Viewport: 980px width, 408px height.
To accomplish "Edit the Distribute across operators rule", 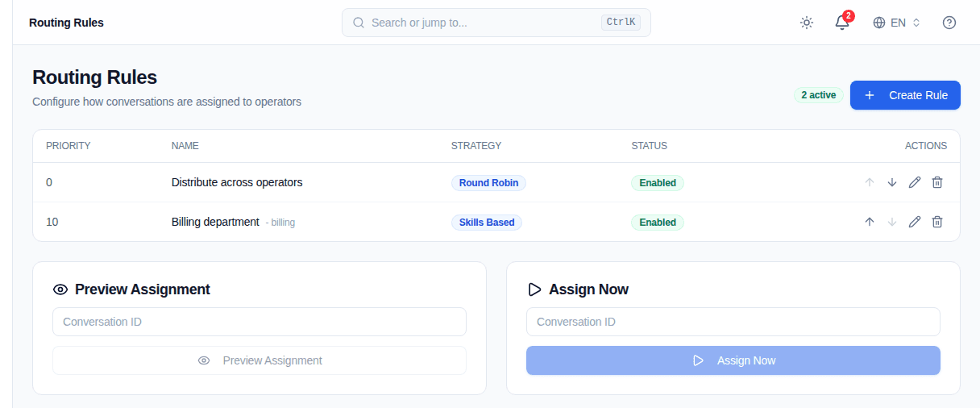I will 915,182.
